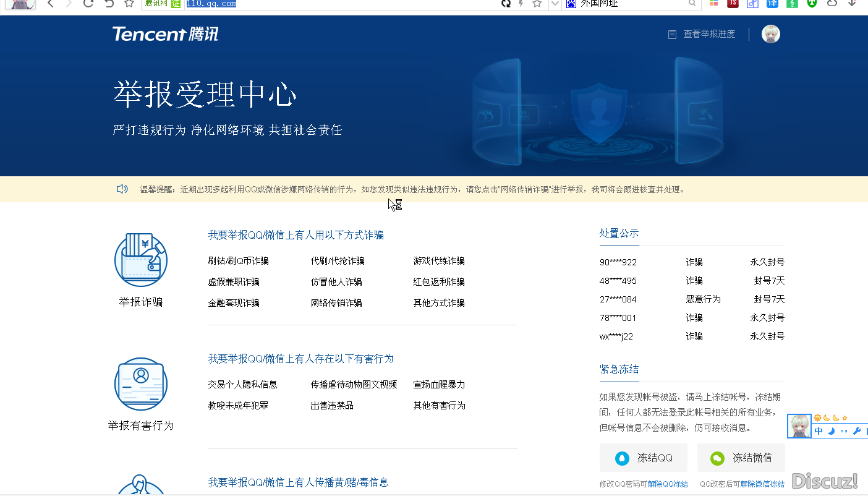Click the 举报有害行为 ID card icon
Screen dimensions: 868x496
point(141,383)
